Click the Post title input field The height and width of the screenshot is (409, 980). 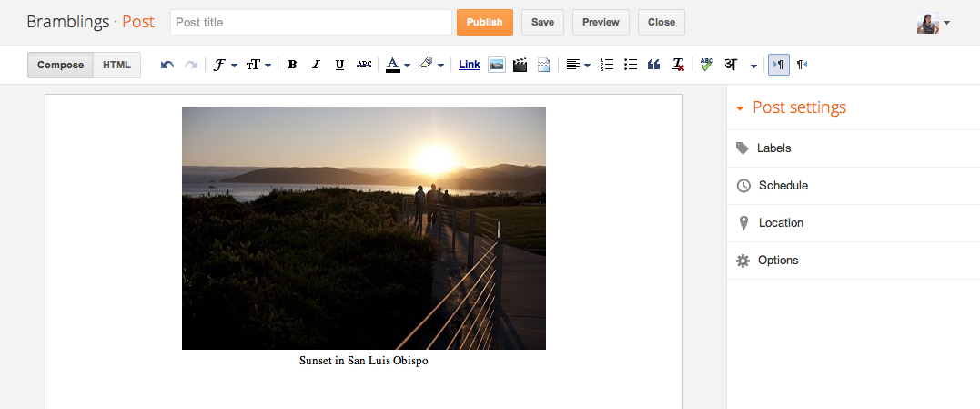(x=310, y=22)
